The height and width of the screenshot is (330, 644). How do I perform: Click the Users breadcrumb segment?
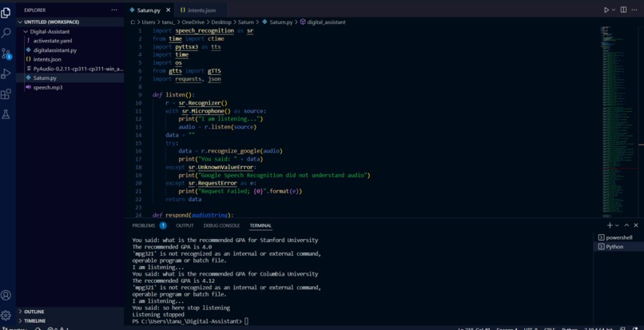pyautogui.click(x=149, y=22)
